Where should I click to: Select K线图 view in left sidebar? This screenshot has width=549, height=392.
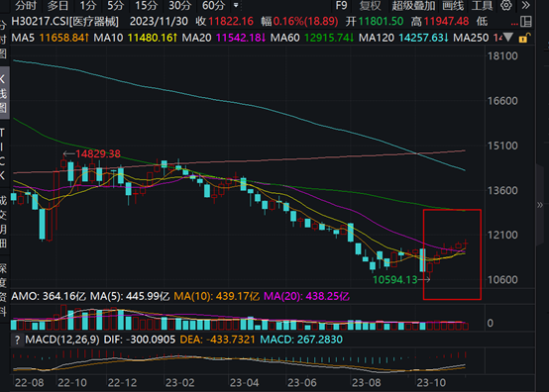pos(4,93)
